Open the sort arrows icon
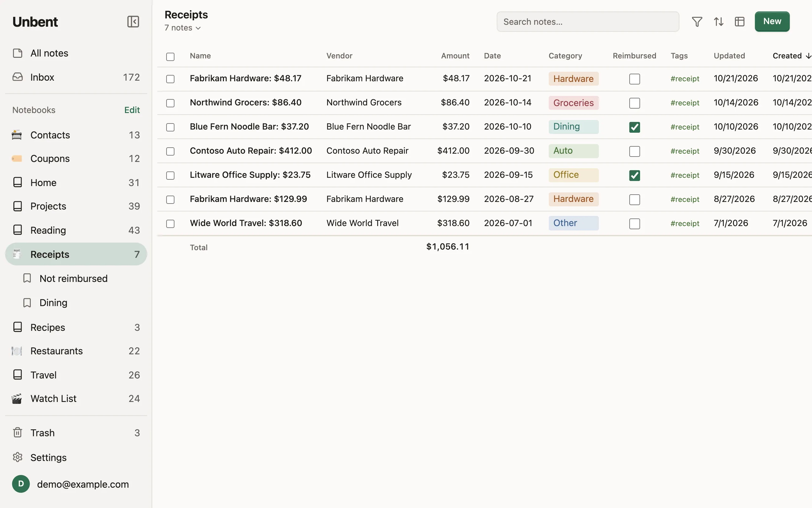This screenshot has width=812, height=508. [x=718, y=22]
